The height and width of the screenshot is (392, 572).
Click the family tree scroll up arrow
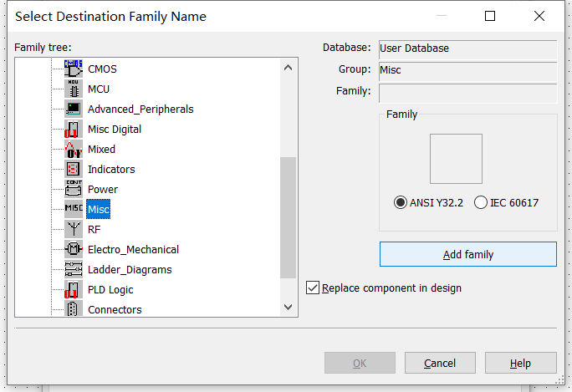(x=288, y=68)
